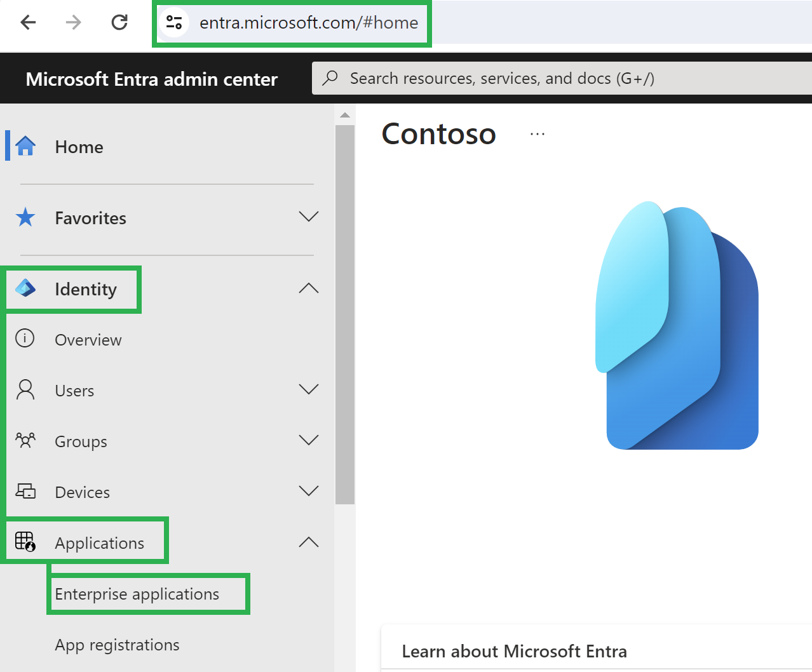This screenshot has height=672, width=812.
Task: Click the Microsoft Entra admin center title
Action: [152, 79]
